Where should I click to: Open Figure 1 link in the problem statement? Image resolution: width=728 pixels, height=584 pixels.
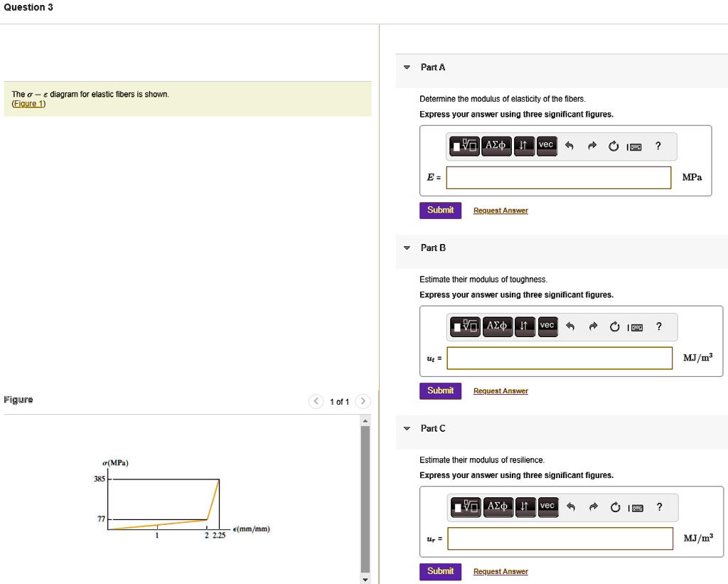click(x=28, y=103)
